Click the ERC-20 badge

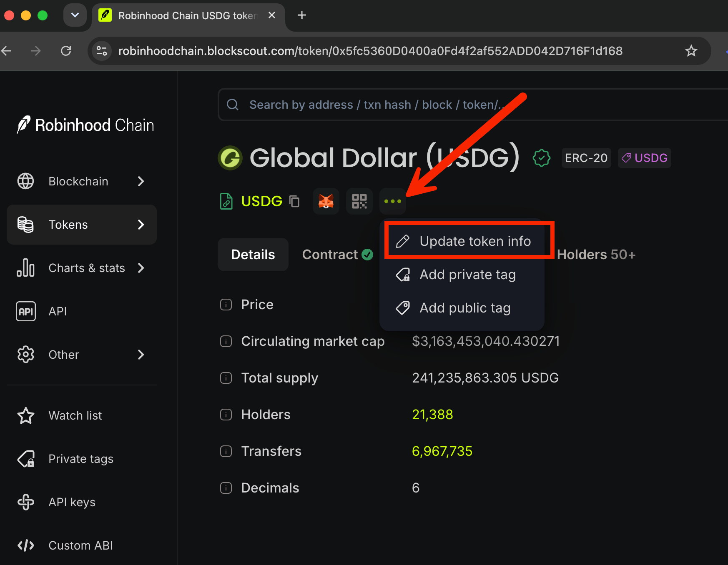point(586,158)
